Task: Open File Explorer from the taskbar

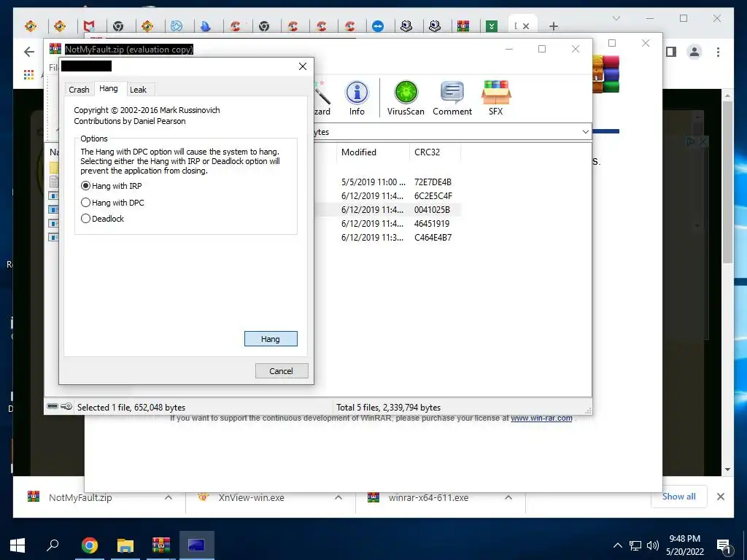Action: point(125,545)
